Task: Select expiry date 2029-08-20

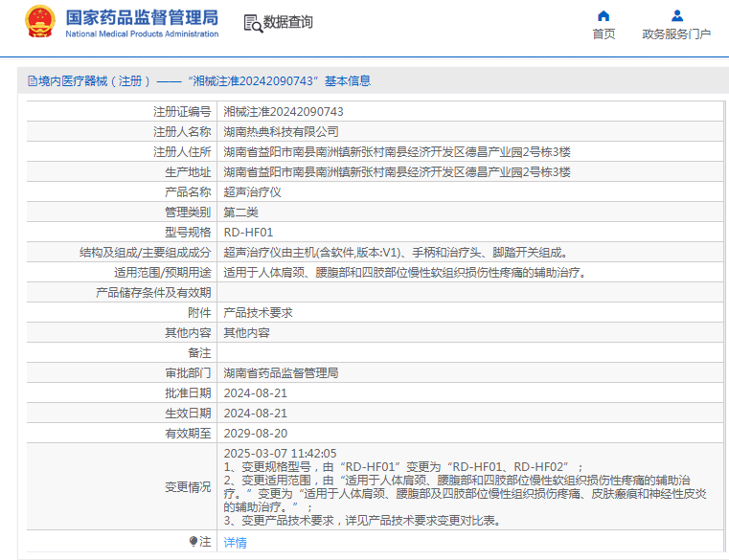Action: tap(255, 433)
